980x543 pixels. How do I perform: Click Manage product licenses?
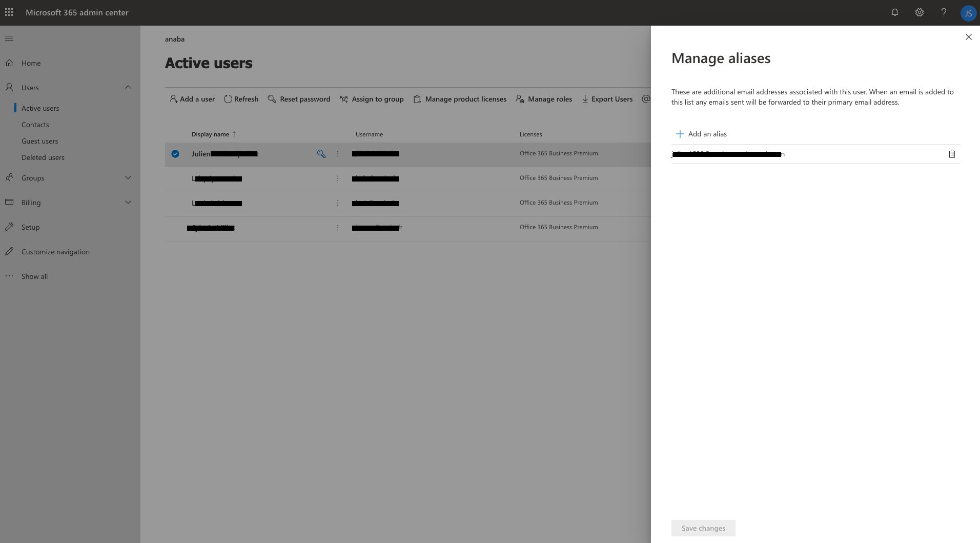[460, 99]
